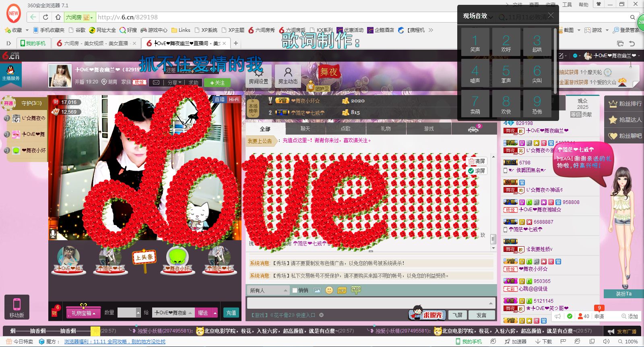
Task: Play sound effect 2 欢呼
Action: tap(506, 42)
